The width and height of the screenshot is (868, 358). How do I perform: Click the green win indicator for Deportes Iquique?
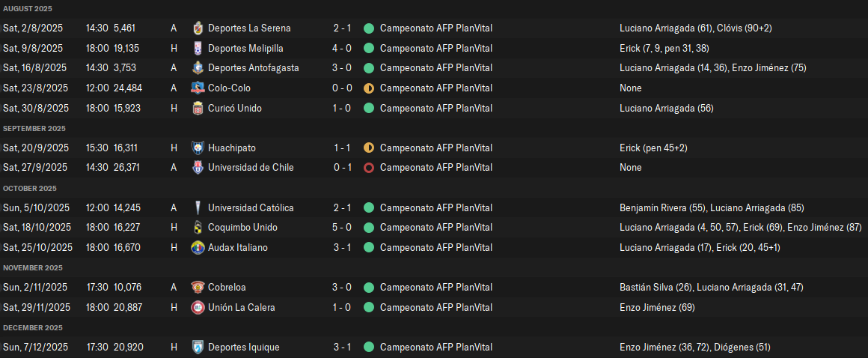tap(369, 347)
